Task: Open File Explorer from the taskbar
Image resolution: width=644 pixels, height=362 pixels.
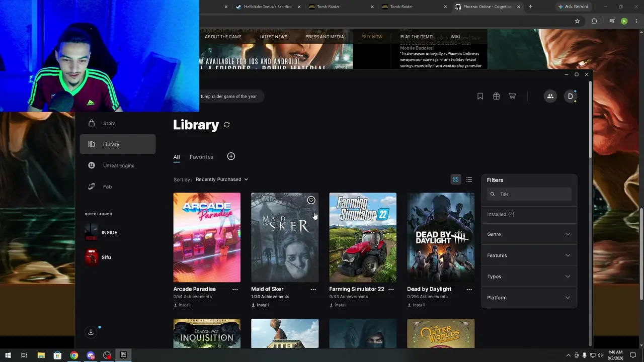Action: pos(41,355)
